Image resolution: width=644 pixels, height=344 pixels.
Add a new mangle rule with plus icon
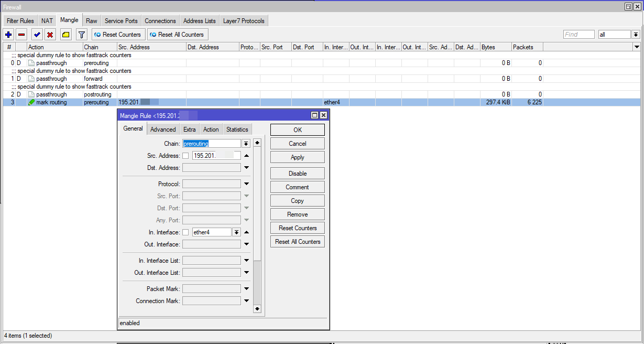click(8, 35)
